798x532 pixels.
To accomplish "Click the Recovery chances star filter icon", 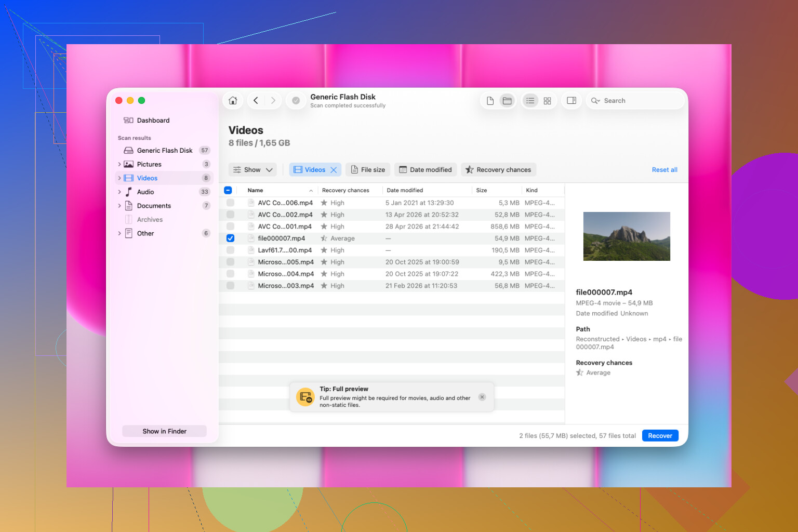I will point(469,170).
